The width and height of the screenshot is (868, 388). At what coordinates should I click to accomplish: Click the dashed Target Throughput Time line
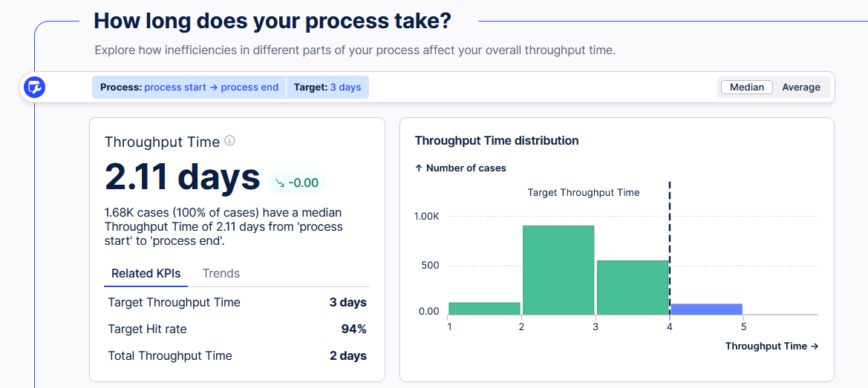click(670, 249)
